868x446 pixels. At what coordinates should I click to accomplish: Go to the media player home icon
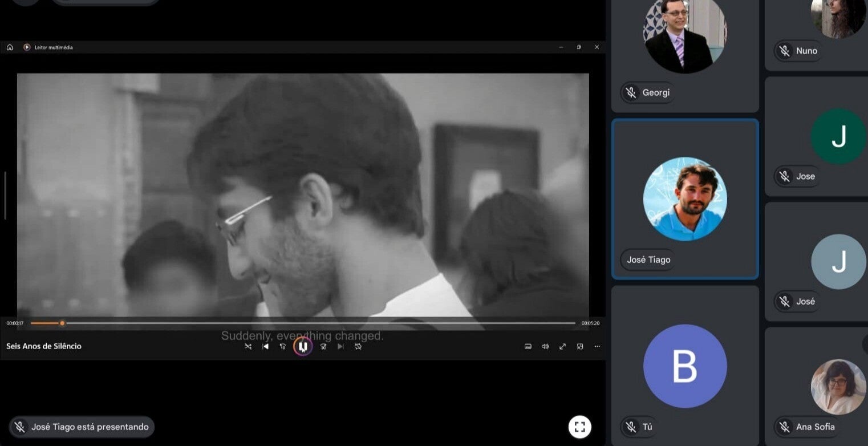click(10, 47)
